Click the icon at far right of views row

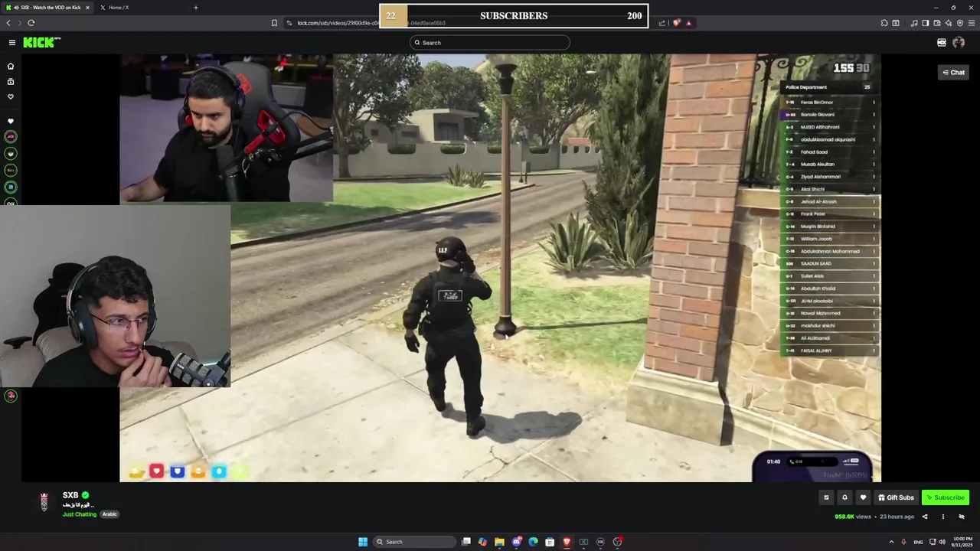click(x=962, y=517)
